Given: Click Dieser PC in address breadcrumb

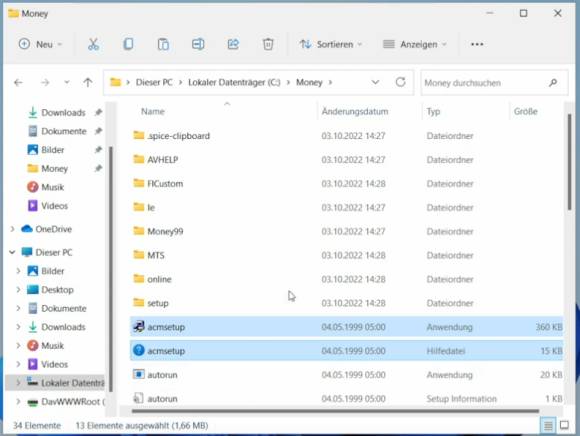Looking at the screenshot, I should (x=154, y=82).
